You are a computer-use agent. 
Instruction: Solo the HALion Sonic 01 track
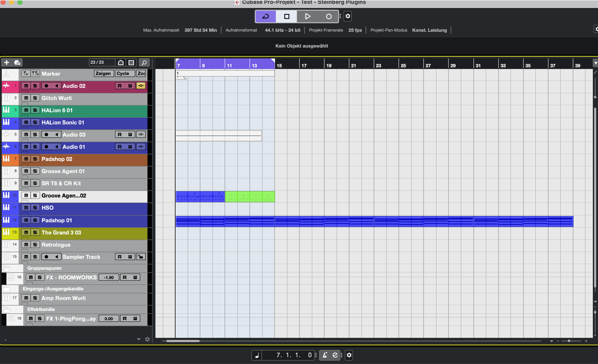35,122
